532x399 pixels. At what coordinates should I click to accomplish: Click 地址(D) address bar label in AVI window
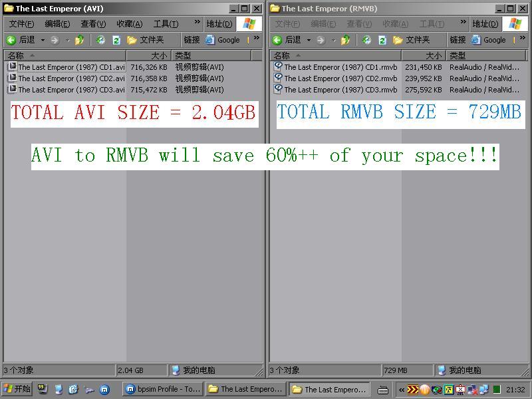[x=219, y=24]
